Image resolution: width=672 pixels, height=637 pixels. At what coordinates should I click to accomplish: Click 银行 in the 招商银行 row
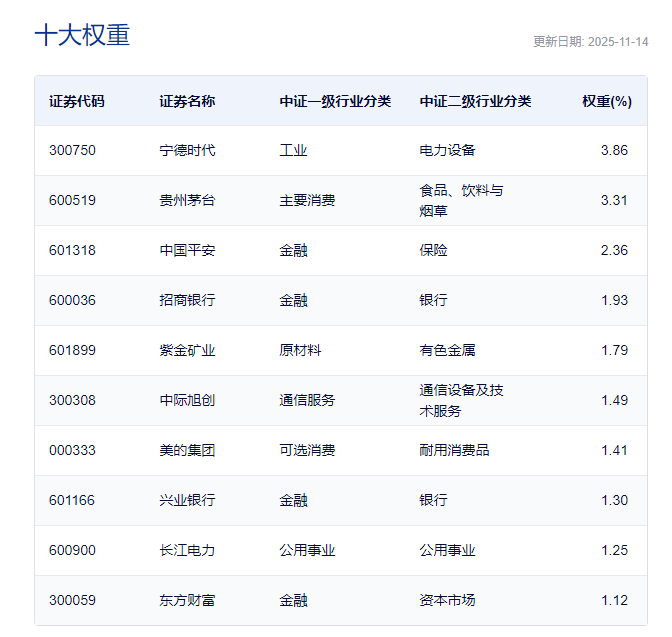[x=433, y=300]
